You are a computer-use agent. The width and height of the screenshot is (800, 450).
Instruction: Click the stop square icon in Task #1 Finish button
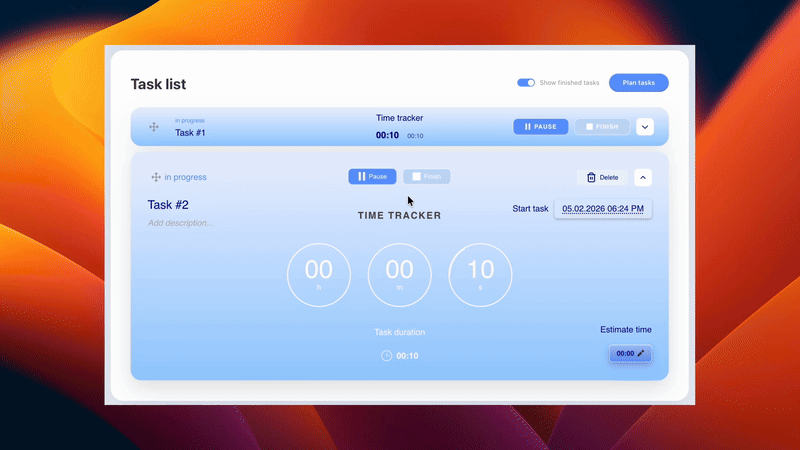pyautogui.click(x=590, y=127)
